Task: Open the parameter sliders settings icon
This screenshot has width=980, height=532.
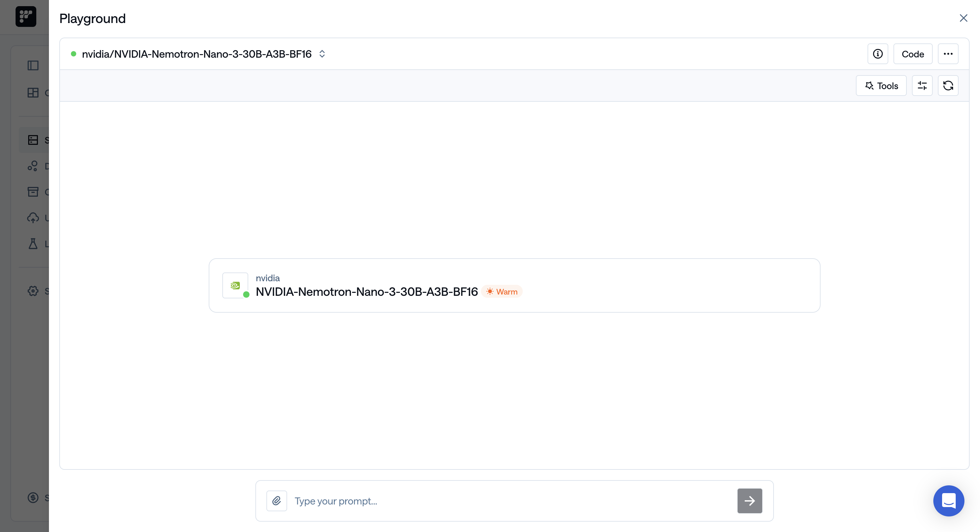Action: (x=922, y=86)
